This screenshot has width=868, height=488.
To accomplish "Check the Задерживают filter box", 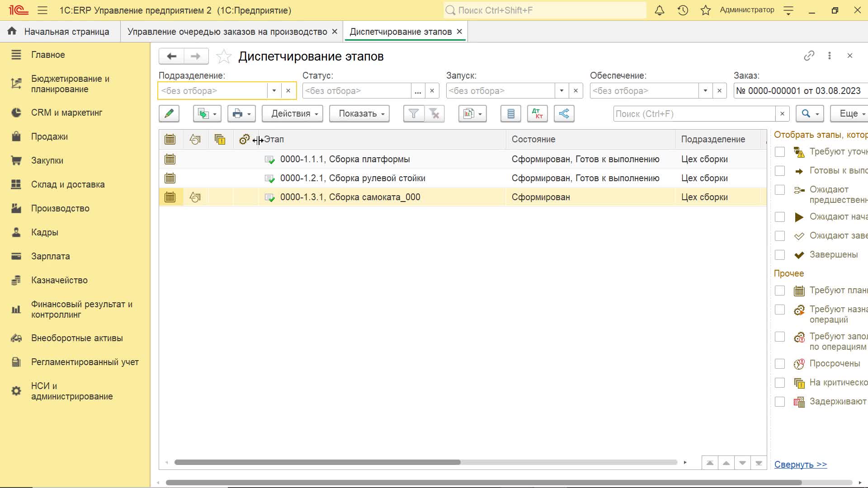I will [780, 402].
